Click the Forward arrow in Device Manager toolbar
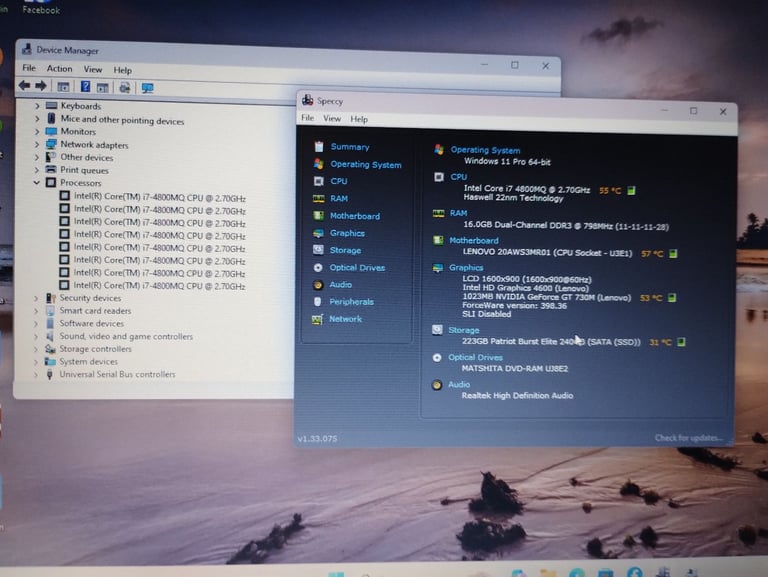 tap(41, 86)
